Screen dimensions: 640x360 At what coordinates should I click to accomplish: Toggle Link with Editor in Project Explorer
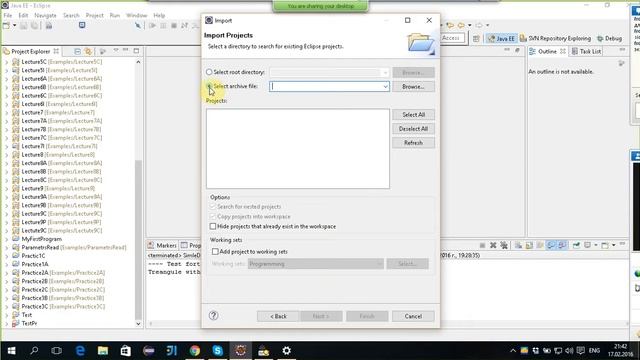point(88,51)
